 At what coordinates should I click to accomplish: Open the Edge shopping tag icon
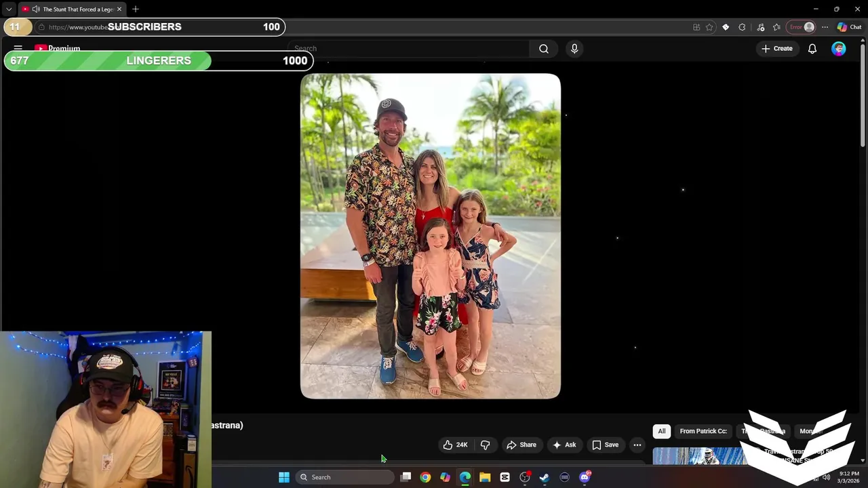pos(726,27)
